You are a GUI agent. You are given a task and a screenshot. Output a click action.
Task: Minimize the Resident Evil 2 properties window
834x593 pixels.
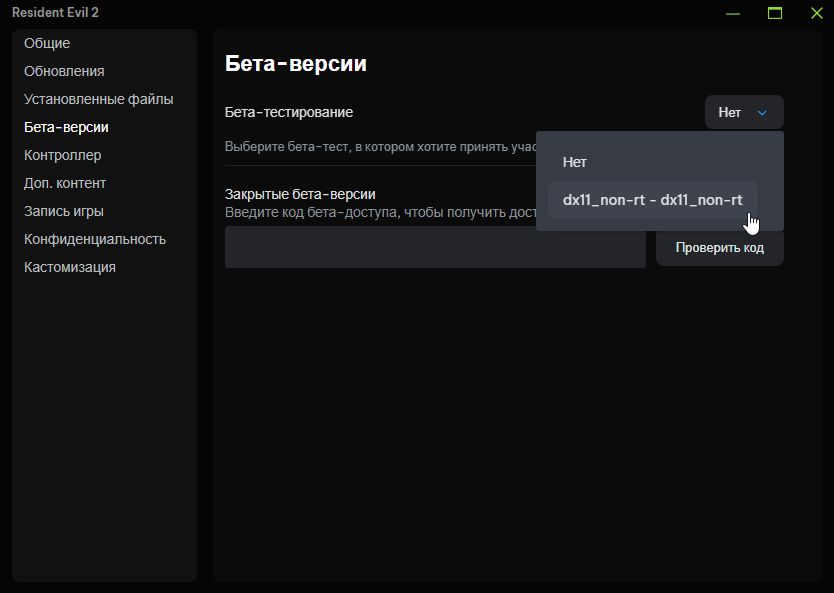coord(733,13)
